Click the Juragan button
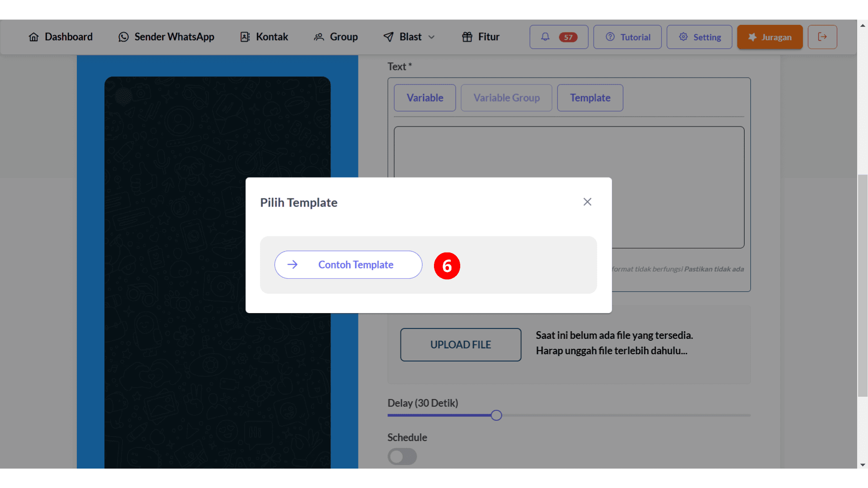This screenshot has height=488, width=868. [769, 36]
